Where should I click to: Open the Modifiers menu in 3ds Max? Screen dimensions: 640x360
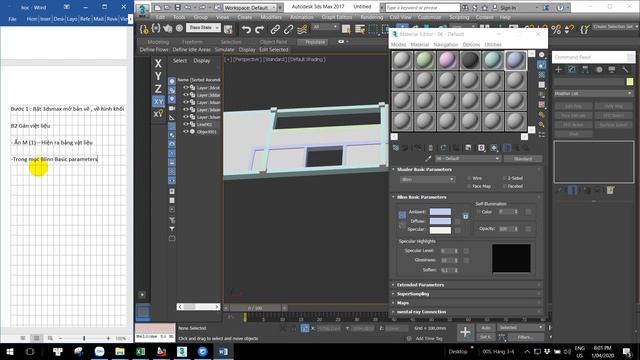pyautogui.click(x=271, y=17)
